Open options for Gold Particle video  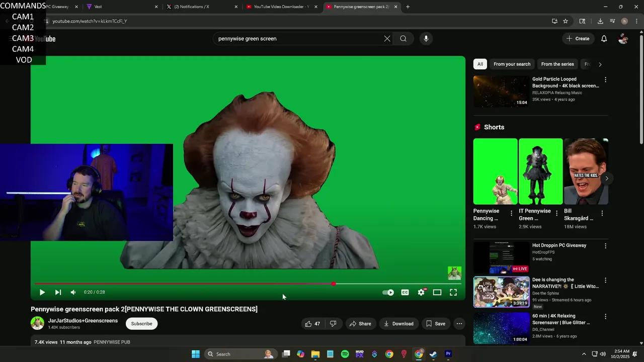pos(605,80)
